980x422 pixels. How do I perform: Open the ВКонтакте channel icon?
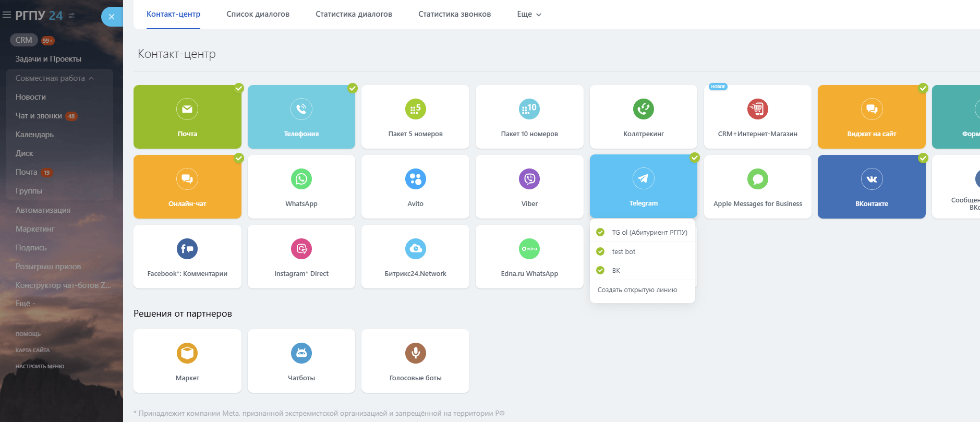pyautogui.click(x=872, y=179)
